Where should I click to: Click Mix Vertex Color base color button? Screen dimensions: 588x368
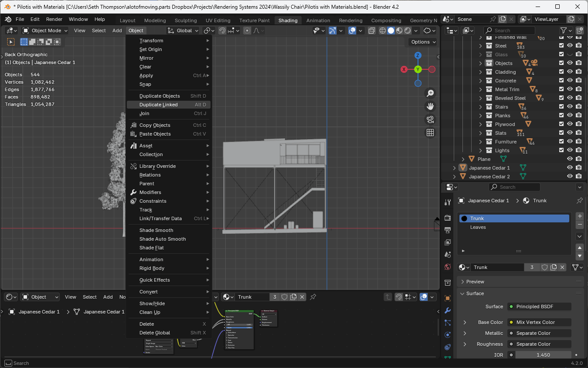point(540,322)
